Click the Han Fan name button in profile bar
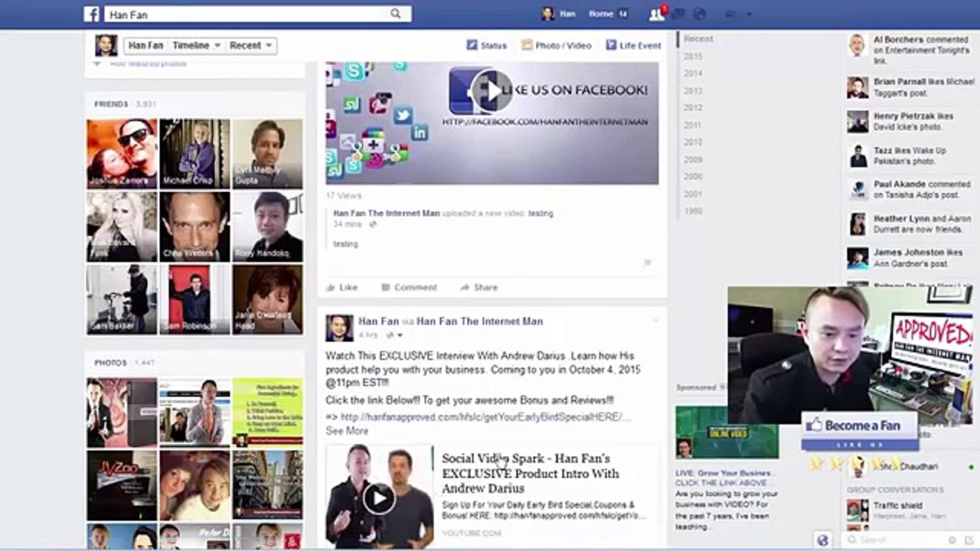 tap(145, 45)
